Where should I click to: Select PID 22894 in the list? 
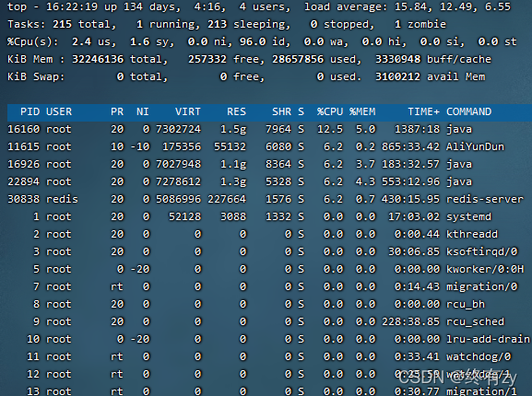pos(24,182)
